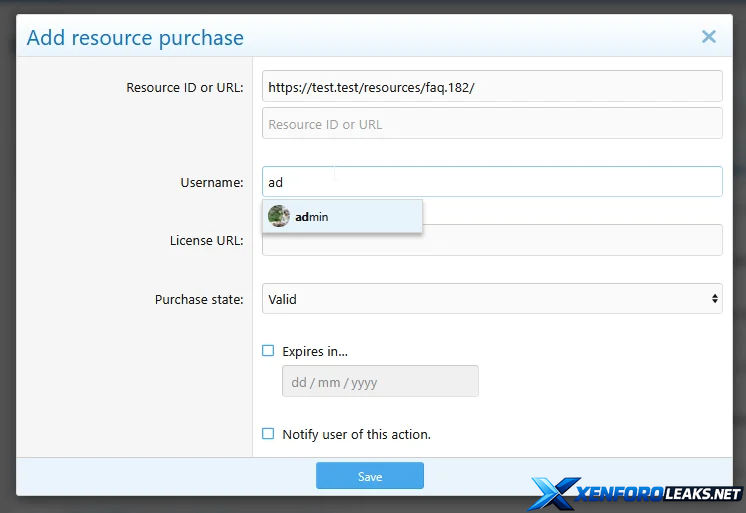Click the admin user avatar in suggestions

click(x=279, y=216)
